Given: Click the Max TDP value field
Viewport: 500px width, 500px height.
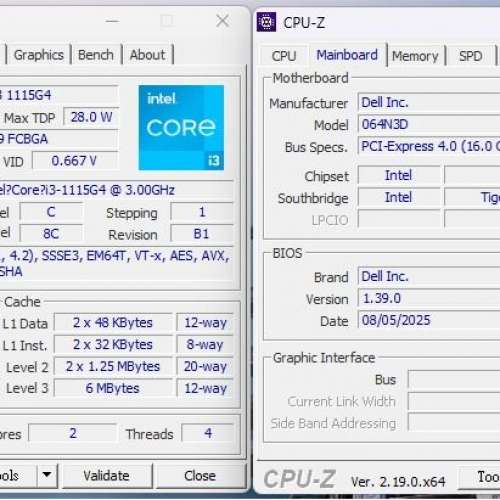Looking at the screenshot, I should pos(91,117).
